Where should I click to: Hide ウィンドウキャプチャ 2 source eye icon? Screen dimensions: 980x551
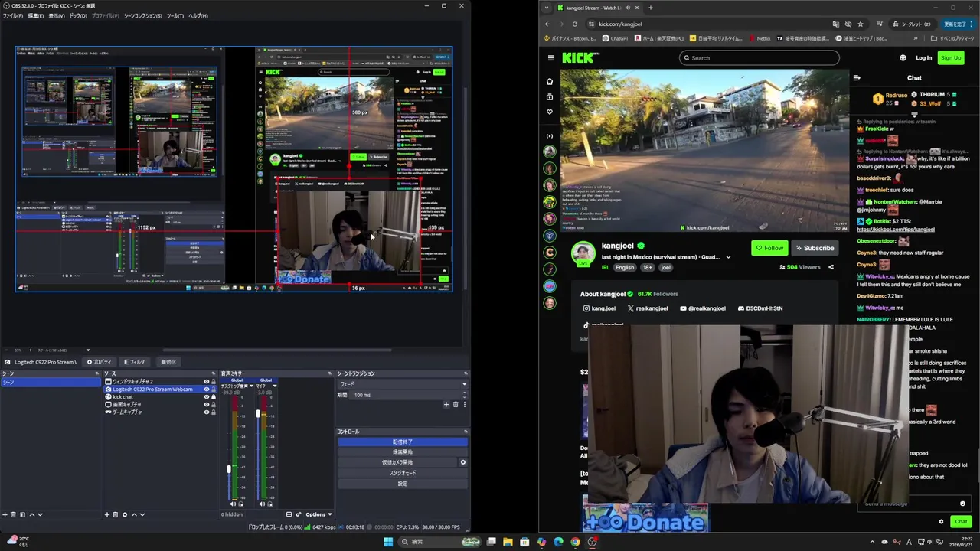pos(206,381)
